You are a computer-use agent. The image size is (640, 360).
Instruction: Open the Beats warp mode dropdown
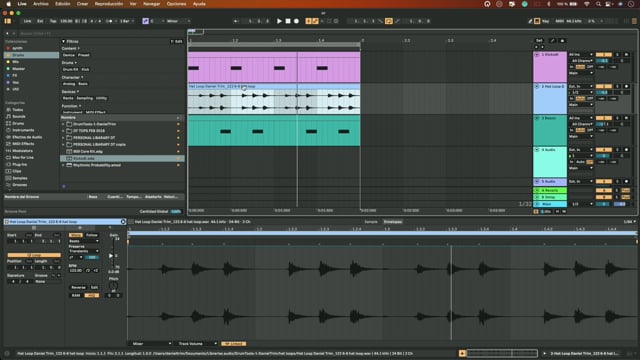(84, 241)
